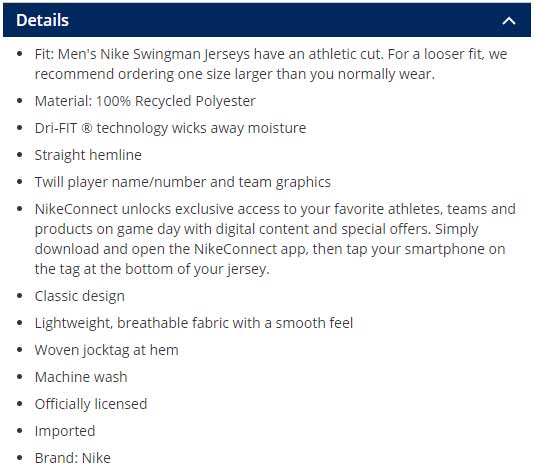
Task: Click the NikeConnect unlocks exclusive access line
Action: click(275, 209)
